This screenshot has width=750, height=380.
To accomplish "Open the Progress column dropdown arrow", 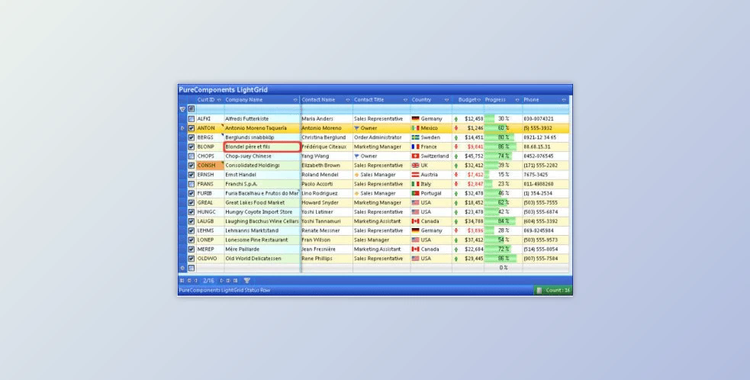I will [517, 100].
